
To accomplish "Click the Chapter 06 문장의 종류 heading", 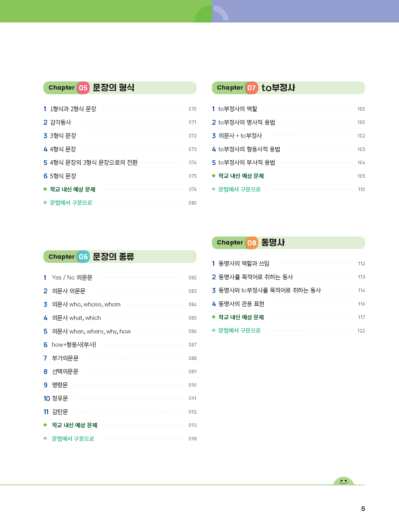I will tap(113, 257).
